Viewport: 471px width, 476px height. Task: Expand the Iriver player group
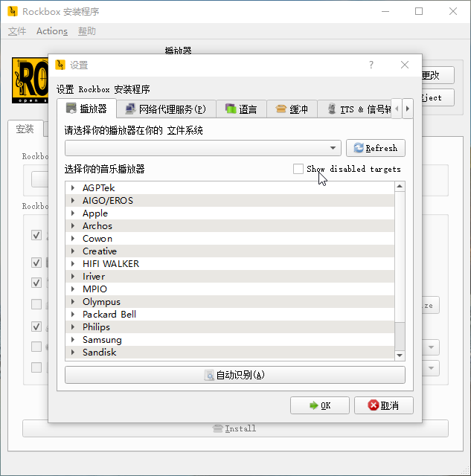pos(73,276)
